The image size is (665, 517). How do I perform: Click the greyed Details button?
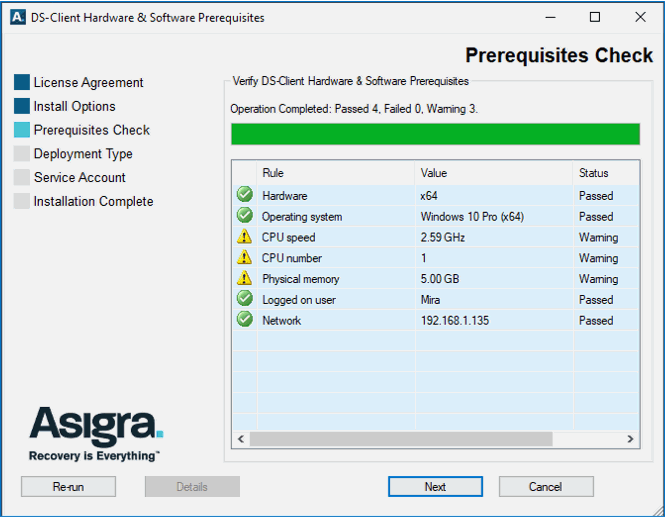point(192,486)
